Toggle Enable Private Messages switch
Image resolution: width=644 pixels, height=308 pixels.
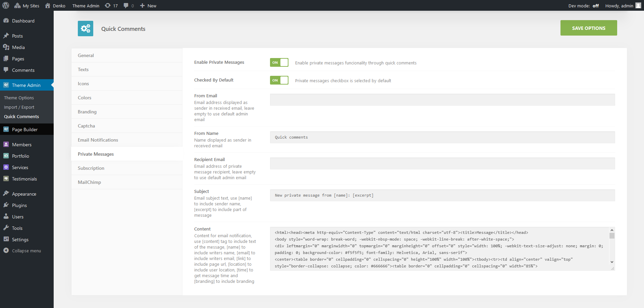279,62
